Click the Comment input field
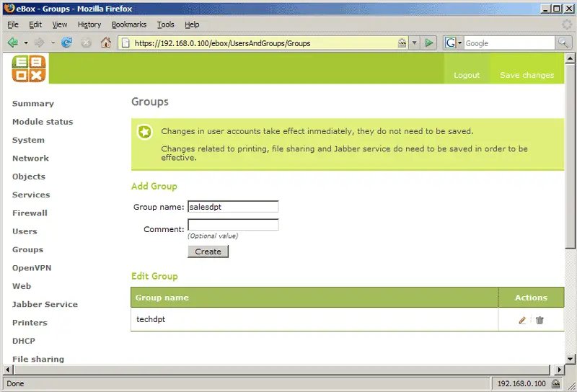Image resolution: width=577 pixels, height=392 pixels. [233, 225]
